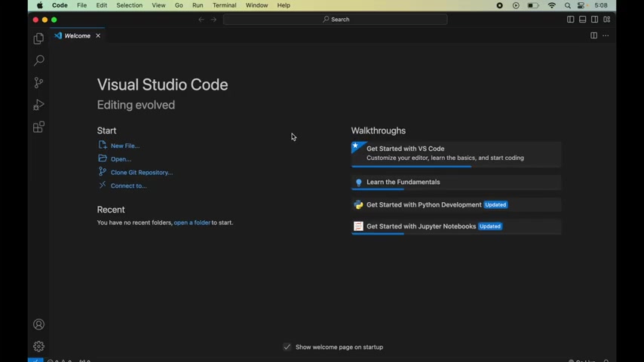Open the Run and Debug view

click(38, 105)
